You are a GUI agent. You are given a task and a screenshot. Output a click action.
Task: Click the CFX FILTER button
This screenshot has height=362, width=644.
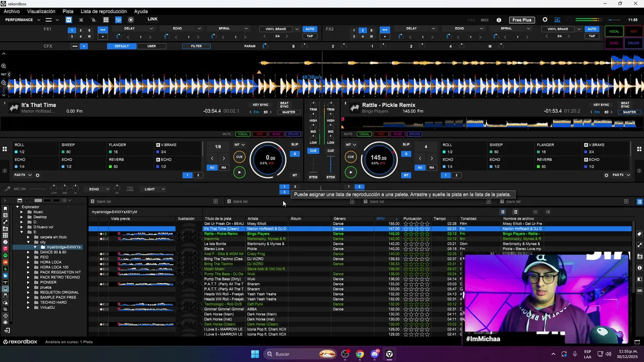tap(196, 46)
